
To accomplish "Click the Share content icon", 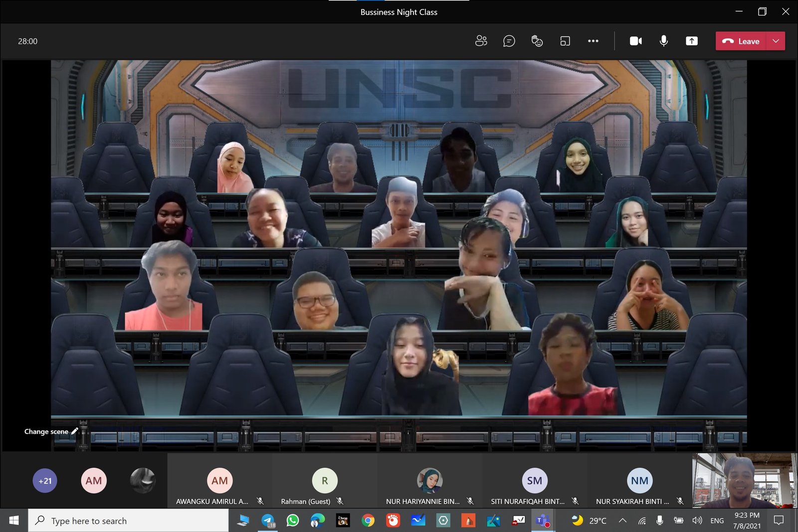I will [x=692, y=41].
